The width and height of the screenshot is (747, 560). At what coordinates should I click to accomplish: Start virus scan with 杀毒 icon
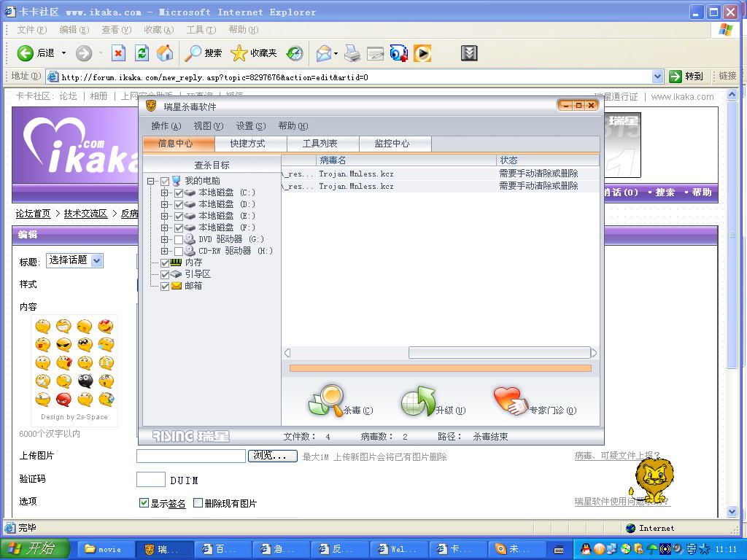pyautogui.click(x=326, y=400)
